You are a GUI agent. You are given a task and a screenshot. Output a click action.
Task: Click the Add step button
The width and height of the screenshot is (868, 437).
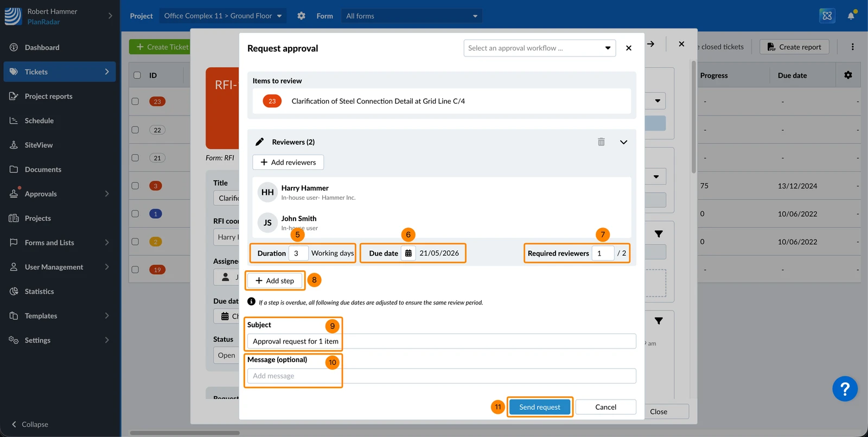pos(275,281)
